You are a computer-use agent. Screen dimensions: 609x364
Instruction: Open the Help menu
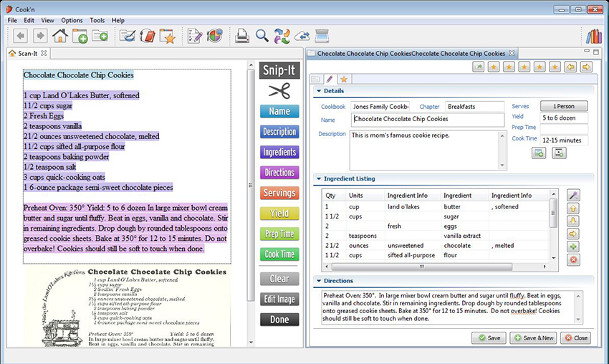[x=118, y=20]
